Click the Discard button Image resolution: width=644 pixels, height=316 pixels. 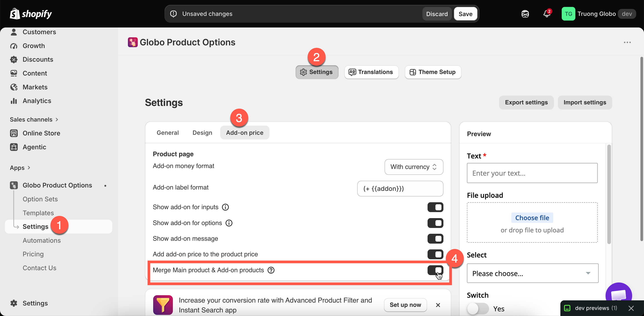437,14
